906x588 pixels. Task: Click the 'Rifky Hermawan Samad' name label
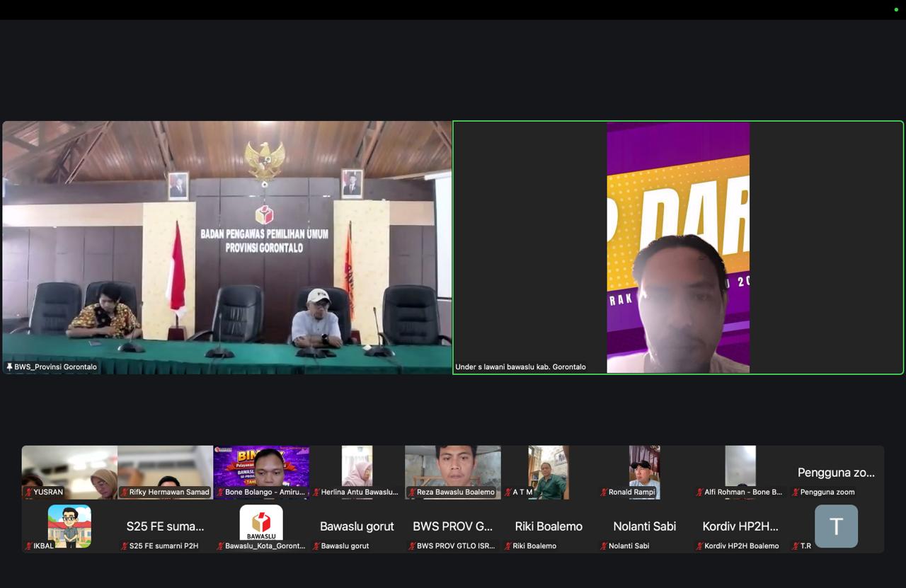click(x=169, y=492)
